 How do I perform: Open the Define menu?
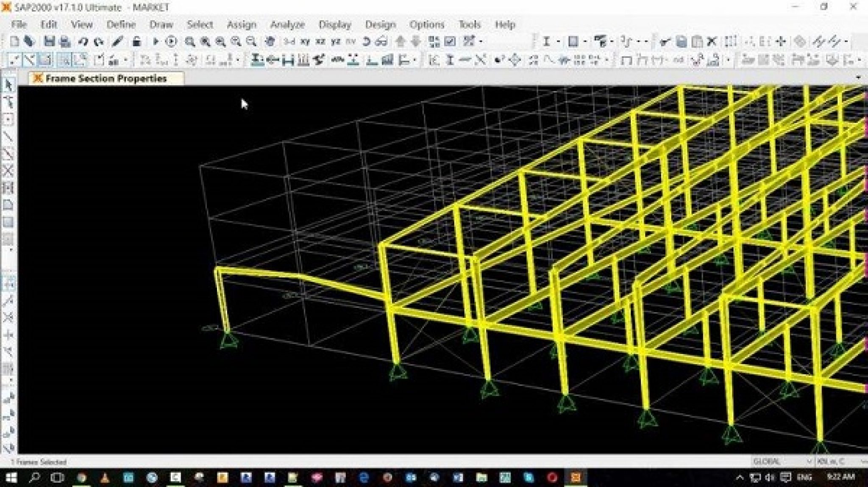tap(121, 25)
